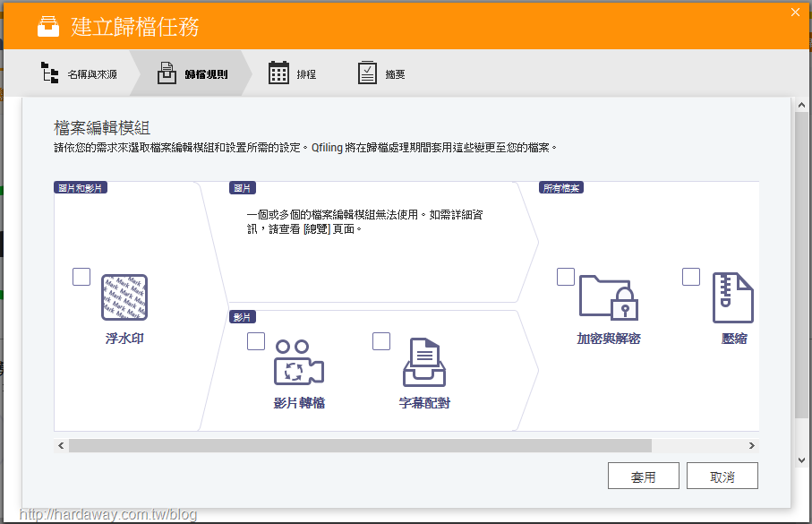Select the 字幕配對 subtitle tray icon
This screenshot has height=524, width=812.
pos(424,362)
